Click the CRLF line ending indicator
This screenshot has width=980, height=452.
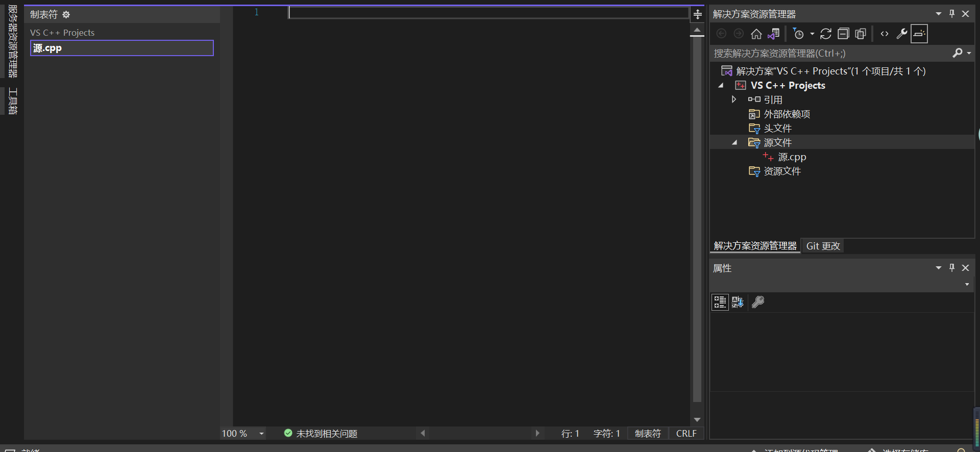coord(686,434)
